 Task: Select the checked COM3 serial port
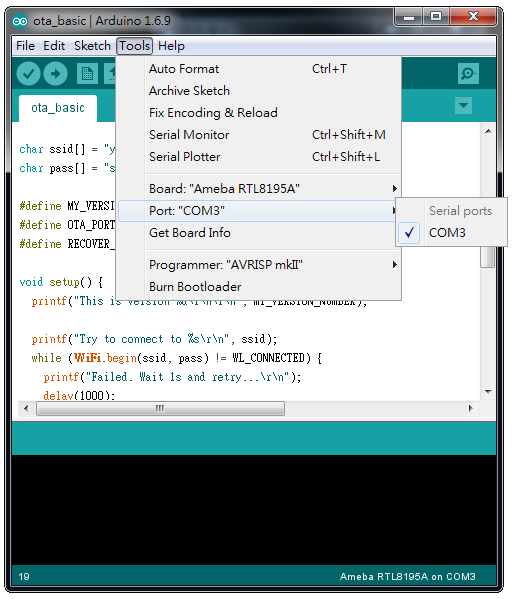coord(452,233)
